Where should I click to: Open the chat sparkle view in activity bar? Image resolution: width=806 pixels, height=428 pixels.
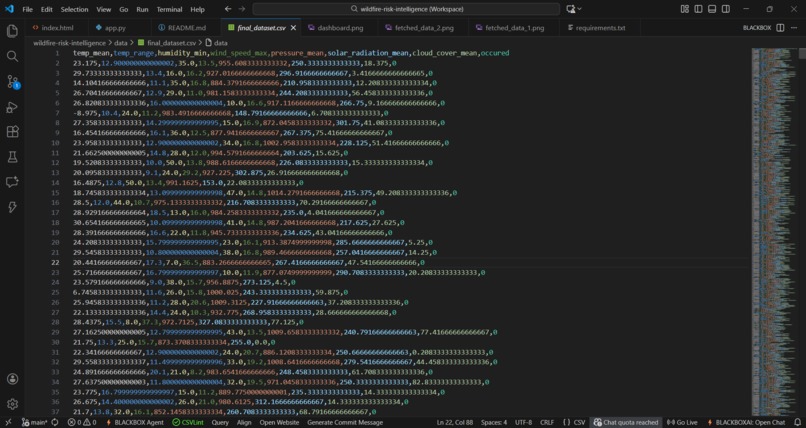[12, 182]
